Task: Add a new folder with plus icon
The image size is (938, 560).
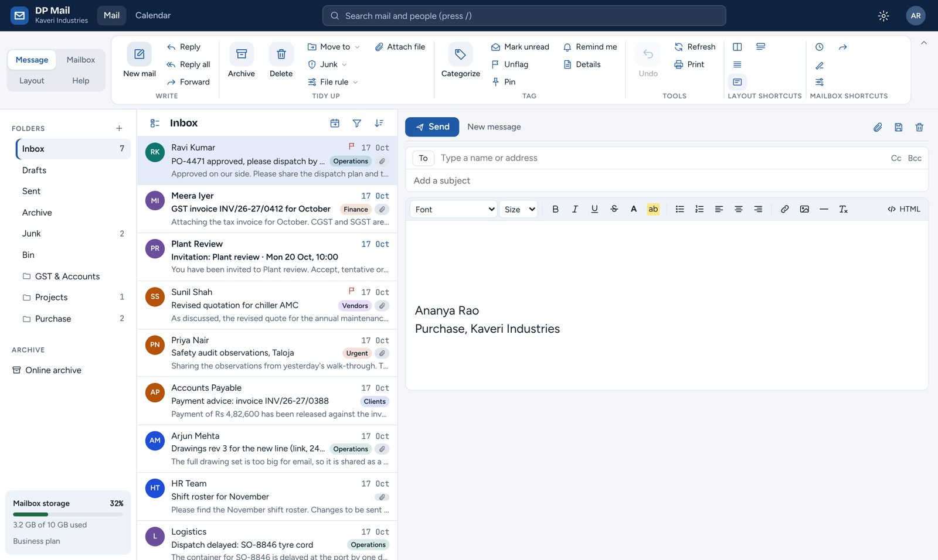Action: 119,128
